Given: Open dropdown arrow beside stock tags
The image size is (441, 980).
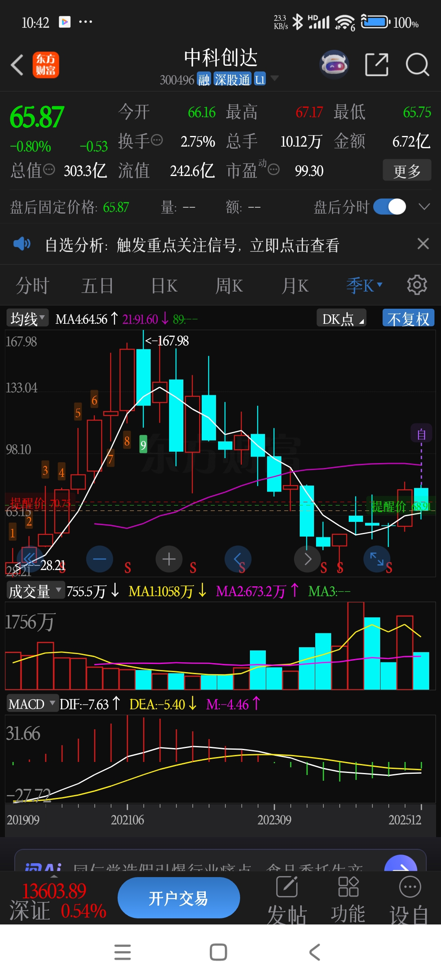Looking at the screenshot, I should [x=275, y=78].
